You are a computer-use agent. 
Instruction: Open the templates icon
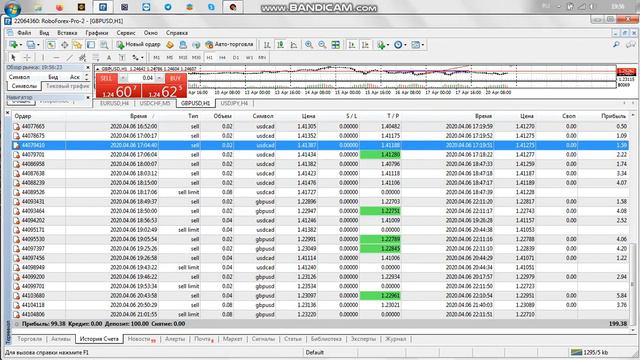(416, 45)
